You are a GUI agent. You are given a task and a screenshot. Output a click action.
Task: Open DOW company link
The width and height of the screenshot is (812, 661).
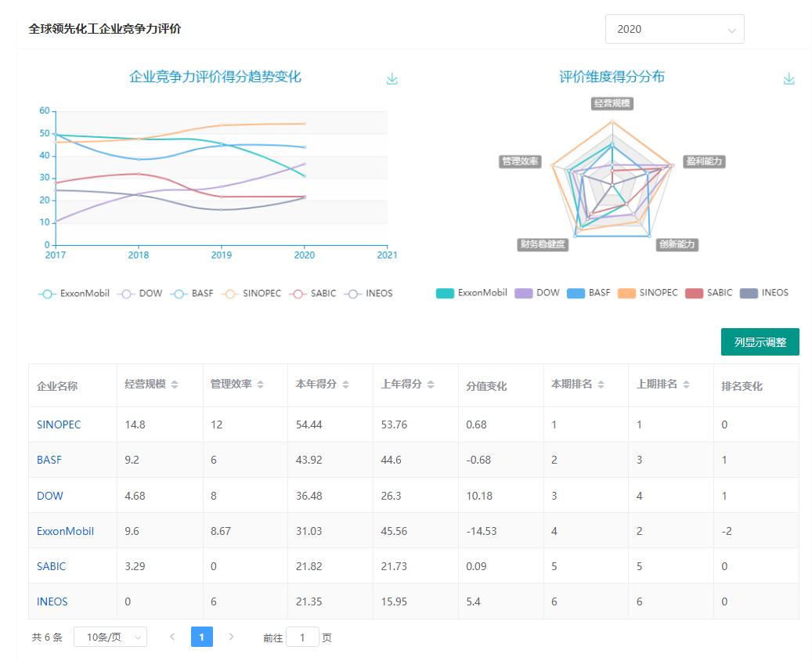[x=49, y=496]
